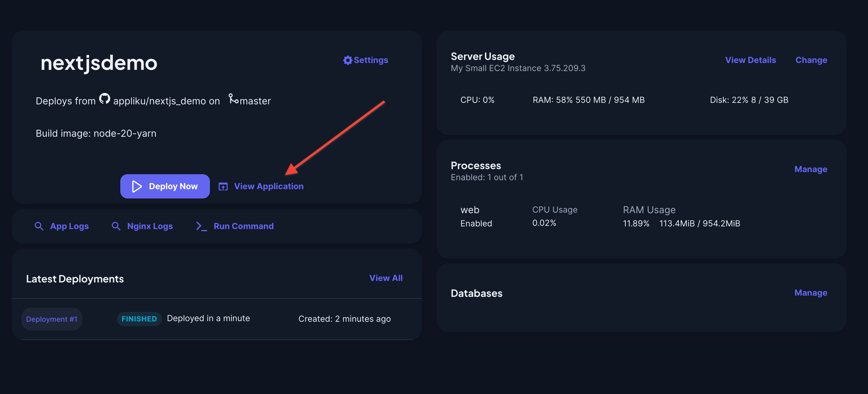Click Created: 2 minutes ago text

click(344, 318)
